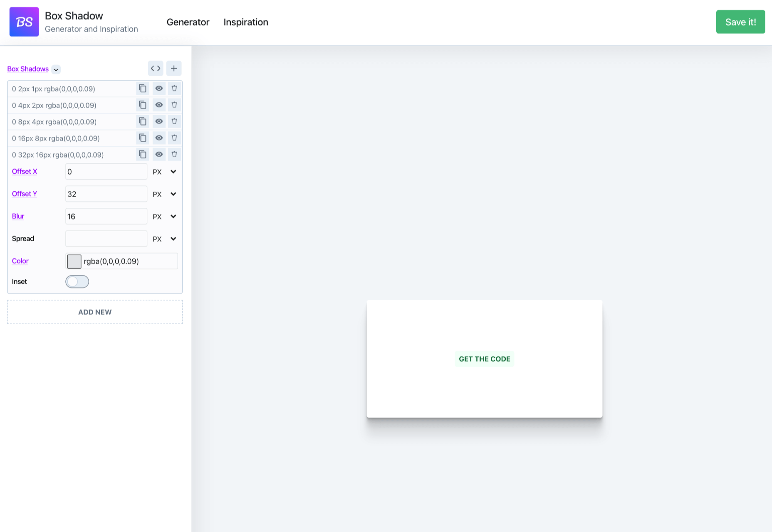This screenshot has height=532, width=772.
Task: Open the Inspiration page
Action: pyautogui.click(x=246, y=22)
